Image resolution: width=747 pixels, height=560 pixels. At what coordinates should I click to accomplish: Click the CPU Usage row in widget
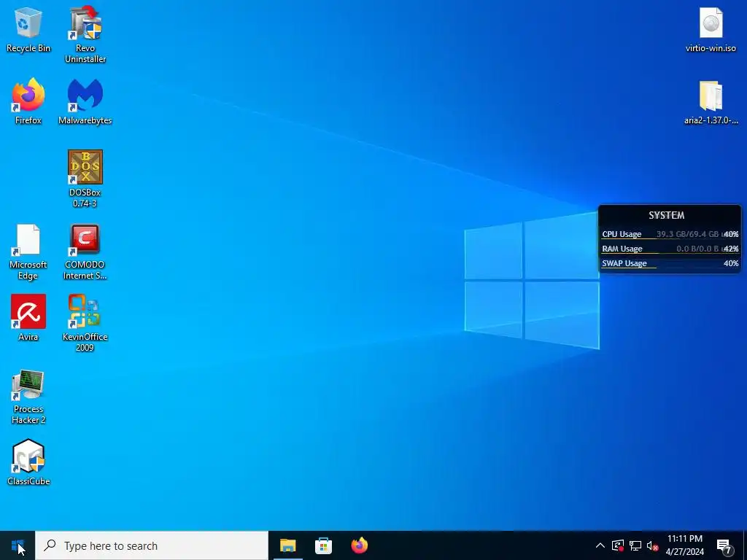(x=670, y=234)
